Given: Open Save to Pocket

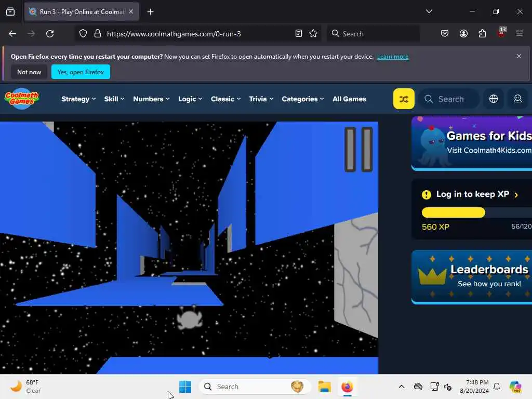Looking at the screenshot, I should click(x=445, y=34).
